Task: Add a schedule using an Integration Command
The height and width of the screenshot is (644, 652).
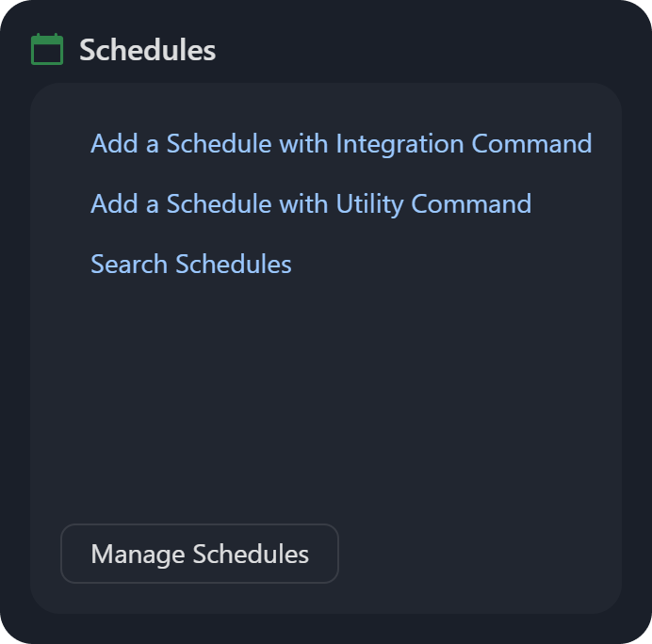Action: 341,144
